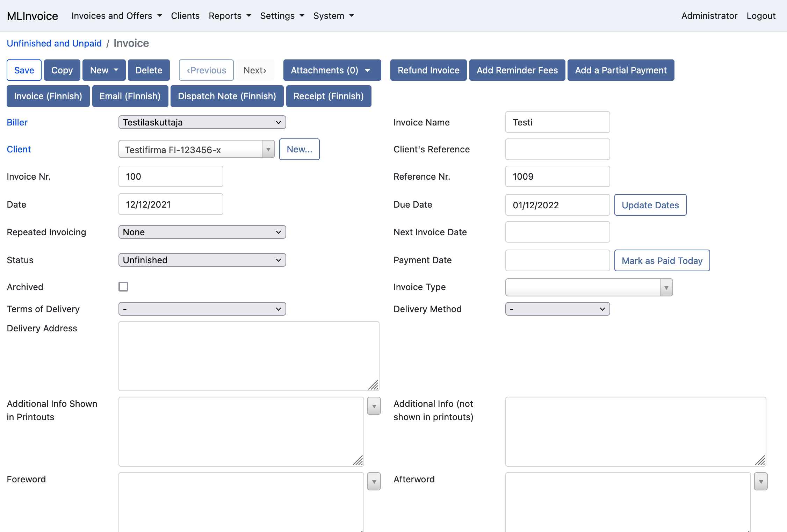This screenshot has width=787, height=532.
Task: Print Invoice (Finnish)
Action: click(48, 96)
